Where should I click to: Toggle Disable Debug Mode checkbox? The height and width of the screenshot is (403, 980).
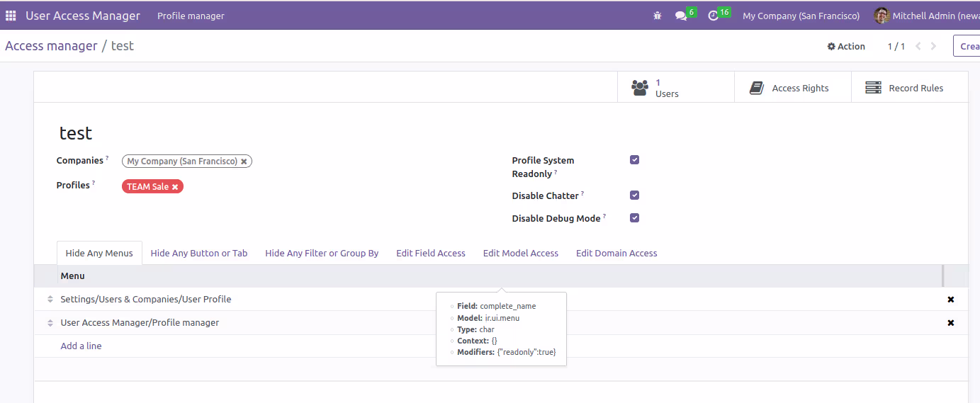coord(634,218)
